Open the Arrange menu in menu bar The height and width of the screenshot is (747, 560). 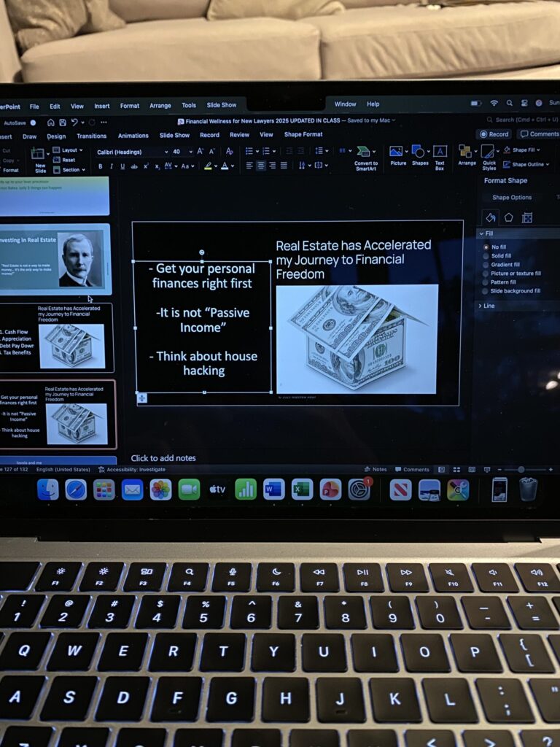(160, 105)
